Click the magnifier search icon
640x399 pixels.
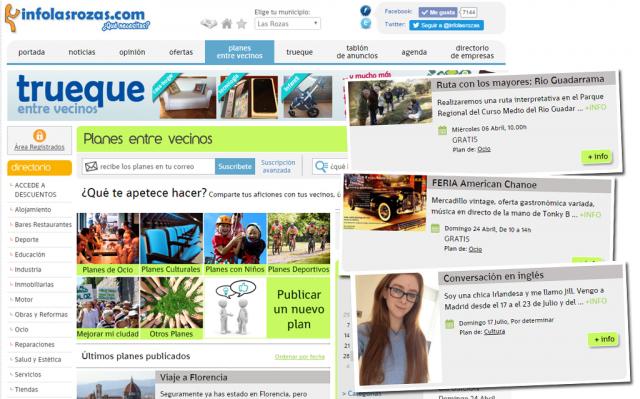321,166
